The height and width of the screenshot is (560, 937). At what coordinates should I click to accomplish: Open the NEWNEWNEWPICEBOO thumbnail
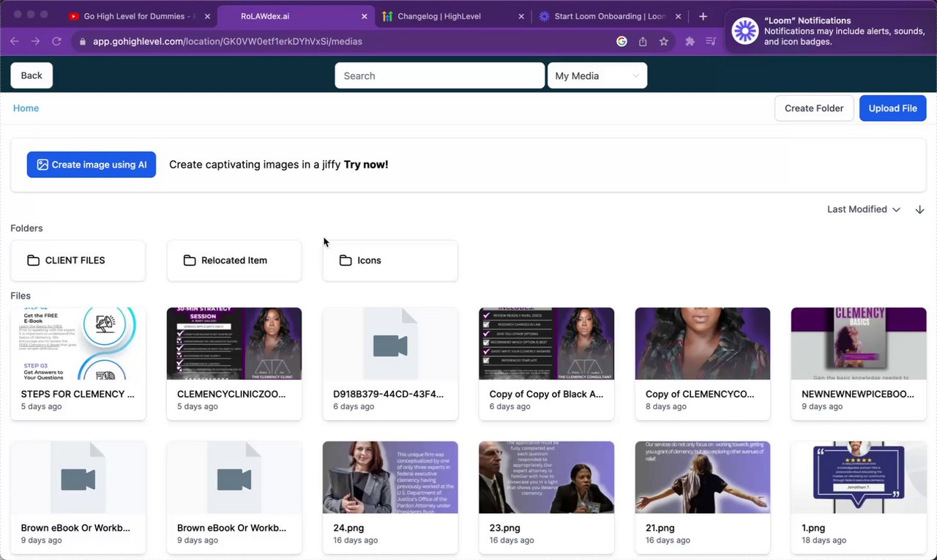pos(859,343)
